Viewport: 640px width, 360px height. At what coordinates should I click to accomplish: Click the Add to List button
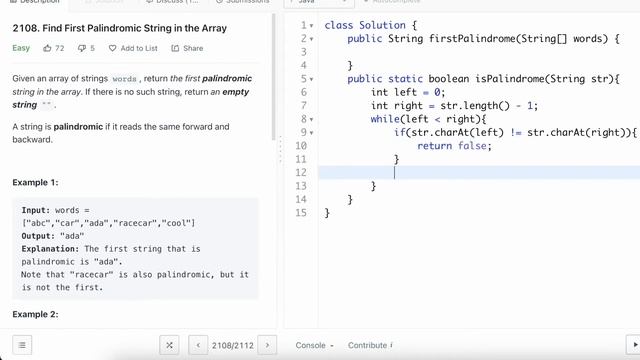click(133, 48)
